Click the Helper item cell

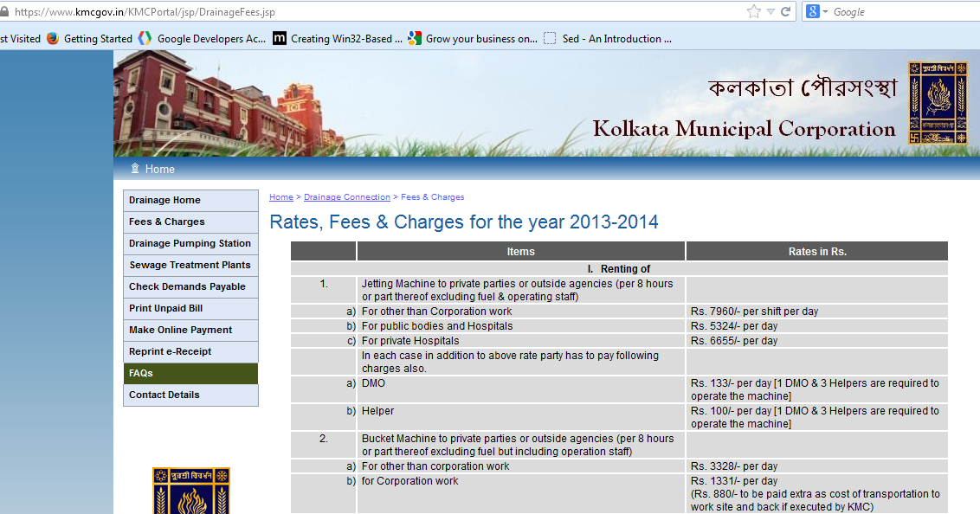click(520, 417)
